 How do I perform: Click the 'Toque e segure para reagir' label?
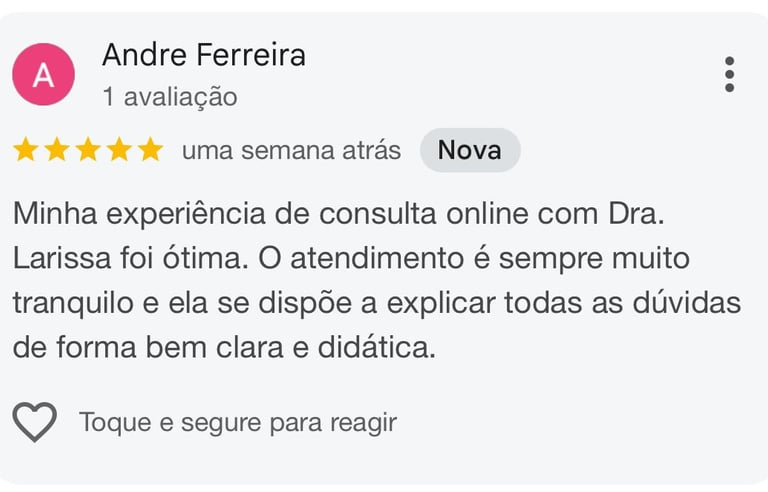(x=238, y=422)
